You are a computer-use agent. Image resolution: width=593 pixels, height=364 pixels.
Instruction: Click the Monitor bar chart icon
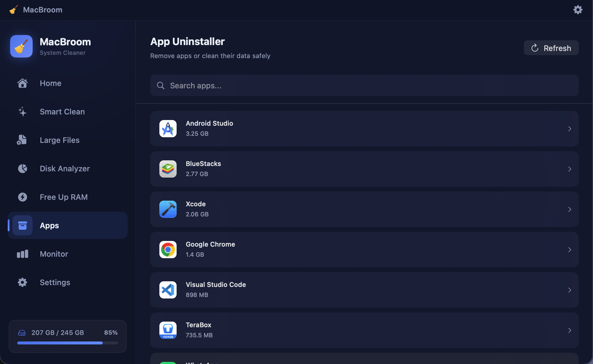coord(23,254)
